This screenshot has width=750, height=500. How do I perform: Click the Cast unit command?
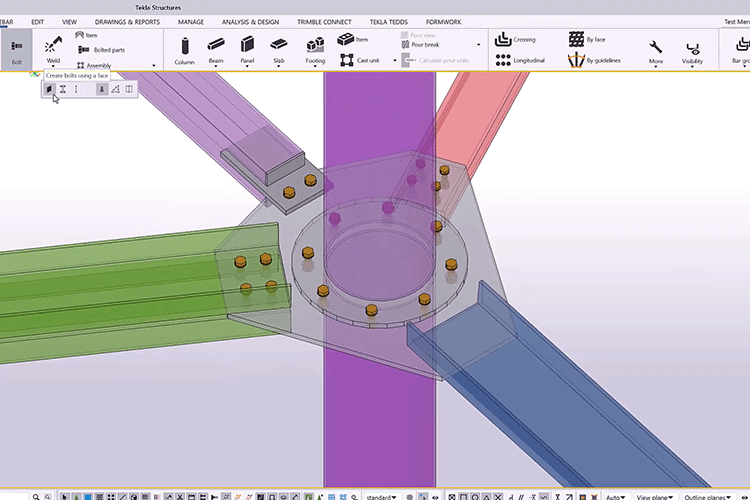360,60
